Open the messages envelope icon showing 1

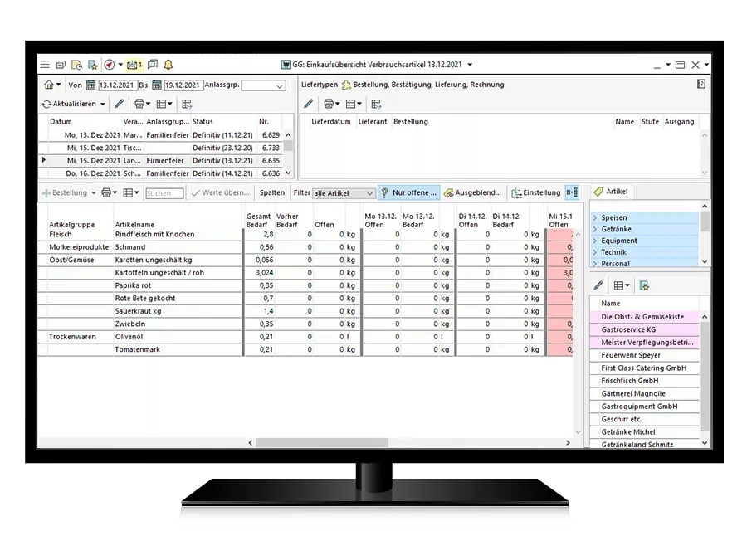click(134, 63)
